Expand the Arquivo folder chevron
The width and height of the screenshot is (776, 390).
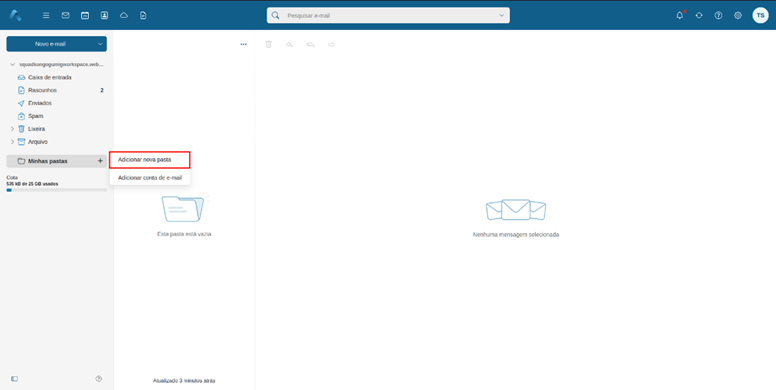click(x=12, y=142)
